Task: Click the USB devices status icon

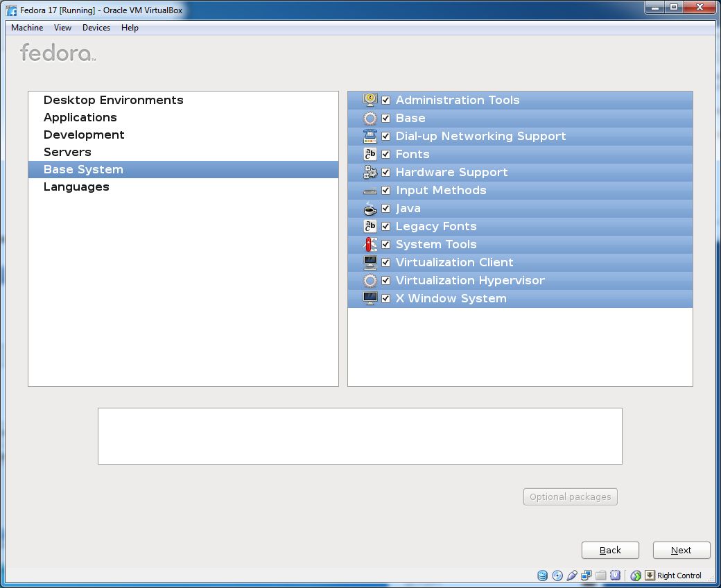Action: pyautogui.click(x=571, y=575)
